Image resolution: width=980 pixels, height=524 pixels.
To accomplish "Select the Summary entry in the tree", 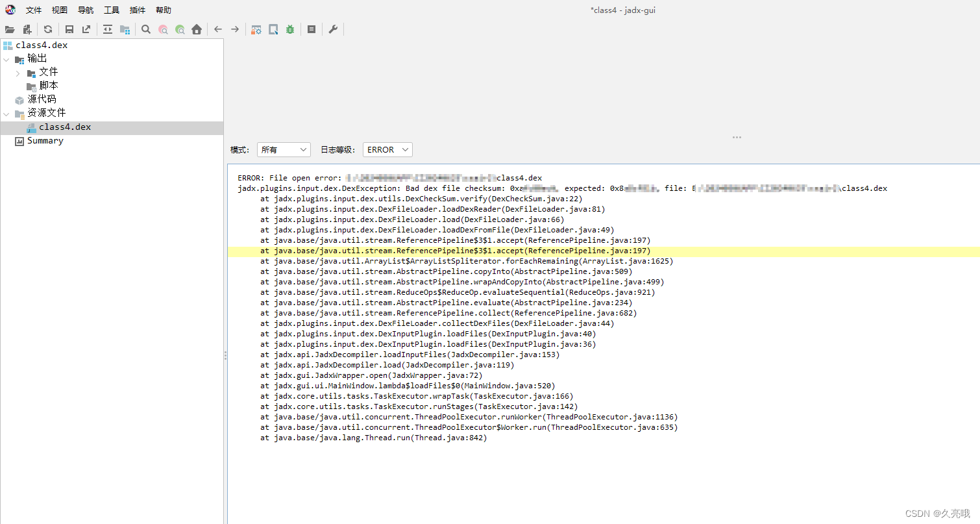I will (x=45, y=140).
